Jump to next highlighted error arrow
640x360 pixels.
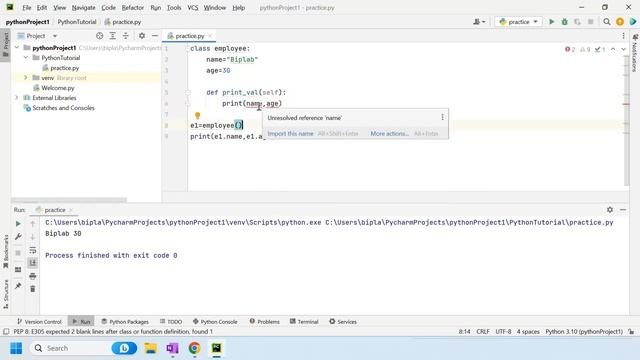click(x=623, y=49)
